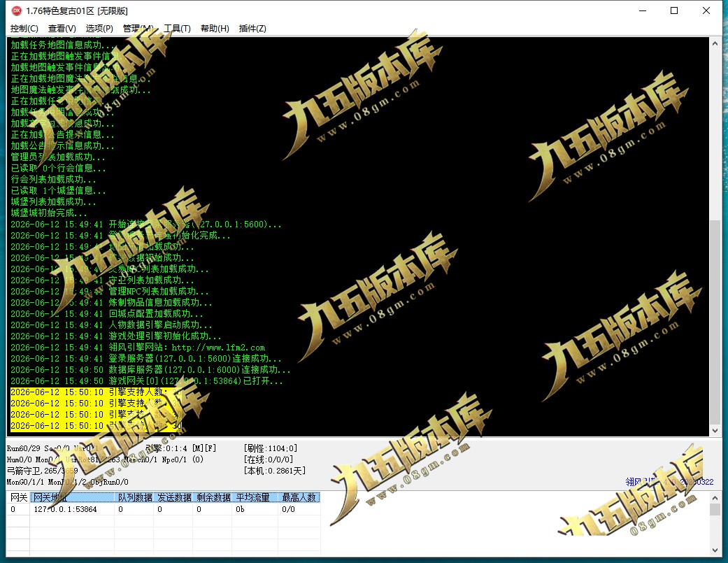Open the 插件(Z) menu
728x563 pixels.
click(x=252, y=28)
